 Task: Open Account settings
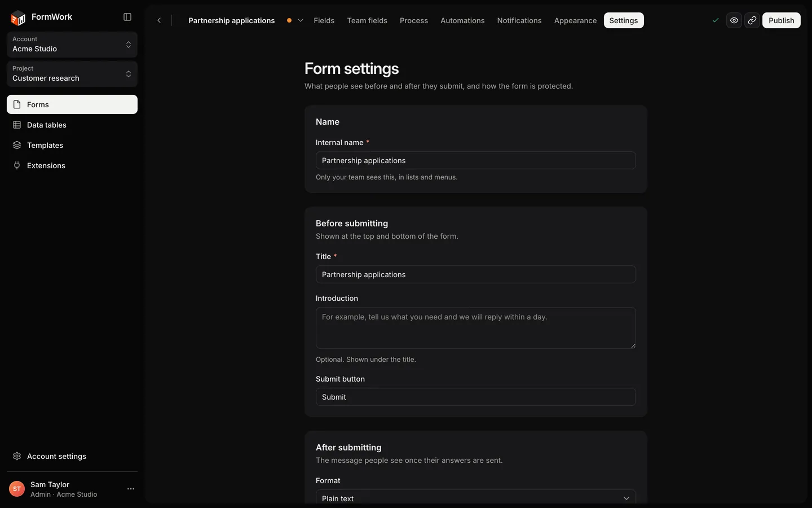pos(72,456)
